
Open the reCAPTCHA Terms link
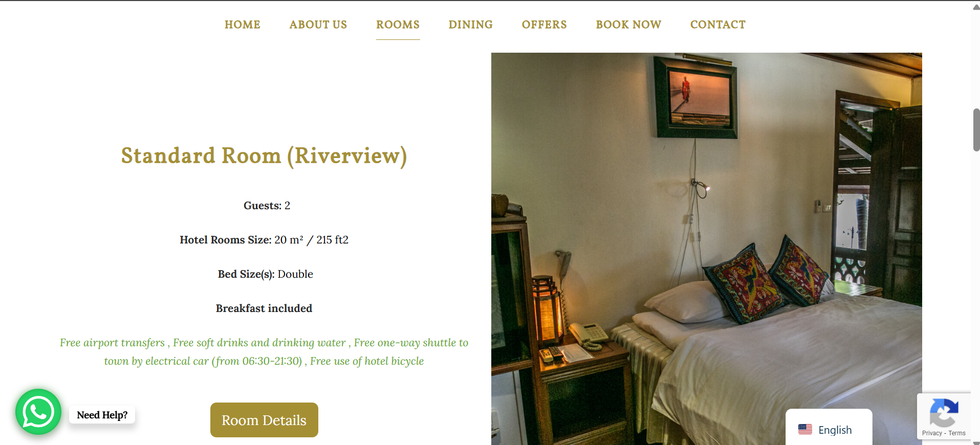(x=957, y=433)
